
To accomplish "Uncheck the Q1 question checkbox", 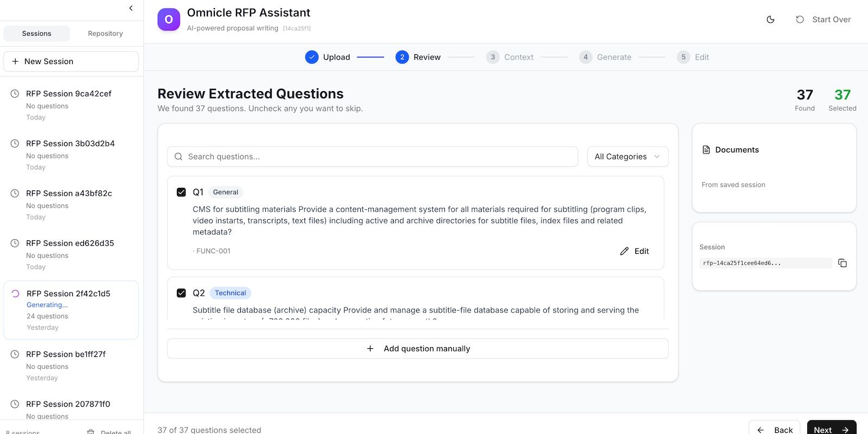I will pos(181,192).
